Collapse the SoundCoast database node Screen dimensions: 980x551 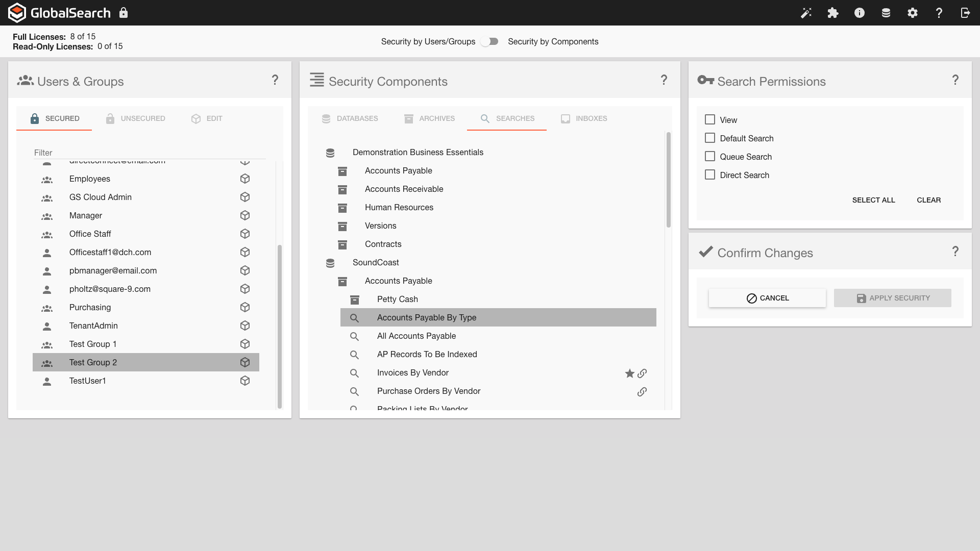coord(330,263)
